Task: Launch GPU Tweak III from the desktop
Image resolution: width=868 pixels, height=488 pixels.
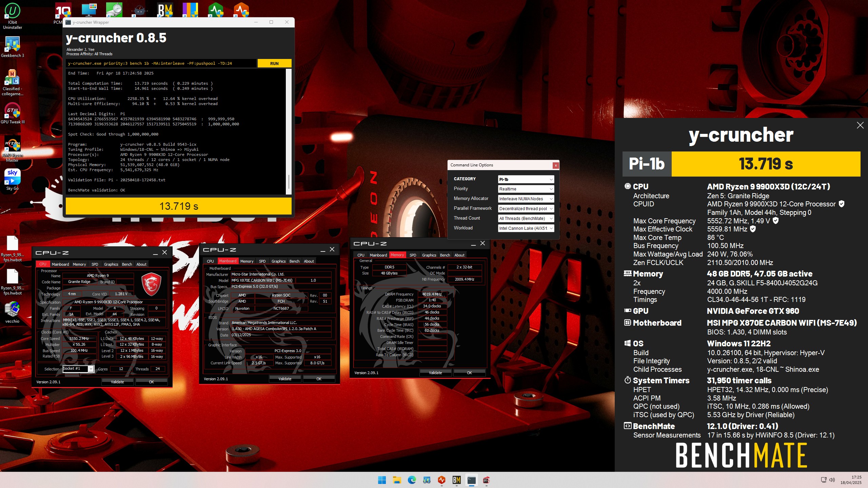Action: click(13, 114)
